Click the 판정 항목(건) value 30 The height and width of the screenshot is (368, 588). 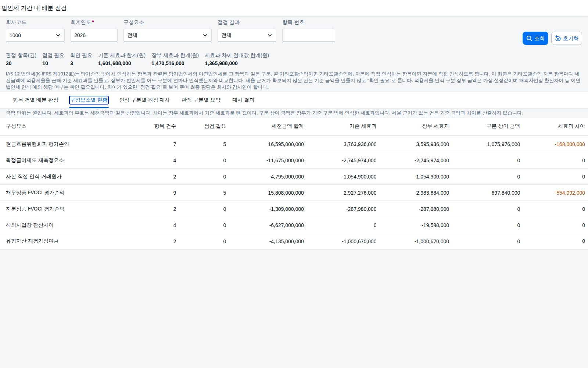pos(9,63)
